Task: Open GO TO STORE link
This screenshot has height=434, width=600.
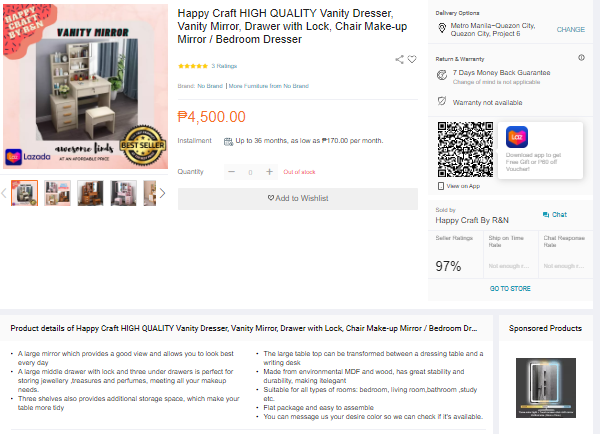Action: pos(510,289)
